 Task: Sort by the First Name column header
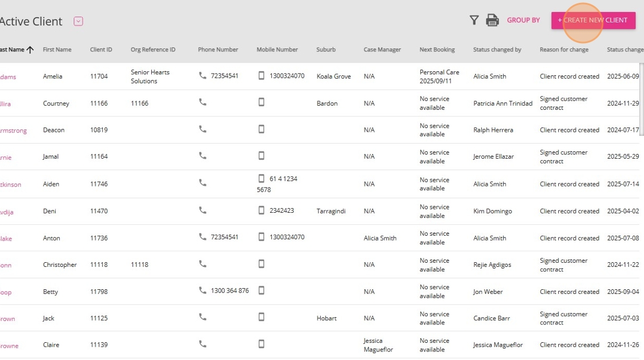(57, 50)
